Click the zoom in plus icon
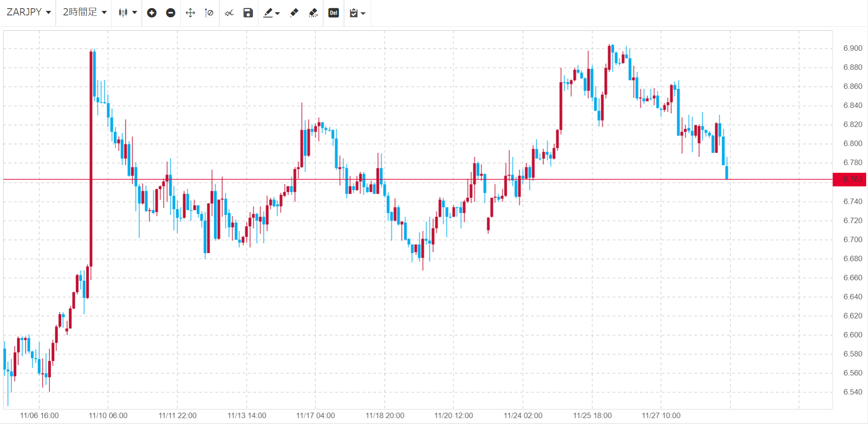Screen dimensions: 868x424 [152, 13]
